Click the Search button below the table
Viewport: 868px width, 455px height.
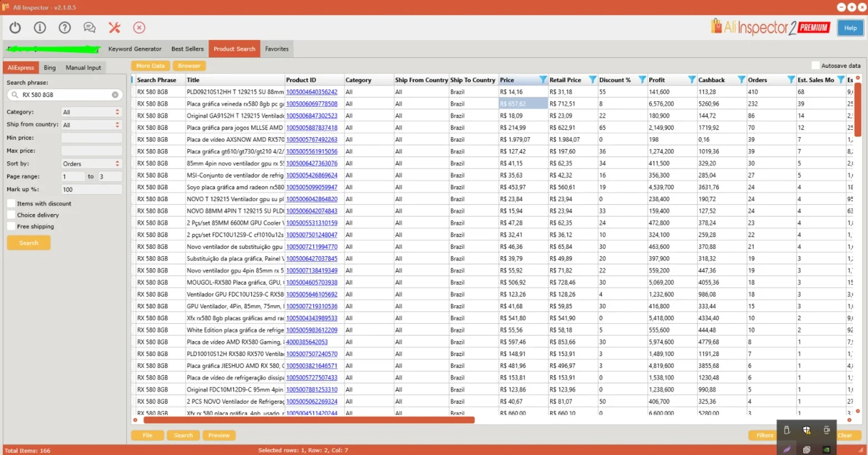(183, 436)
